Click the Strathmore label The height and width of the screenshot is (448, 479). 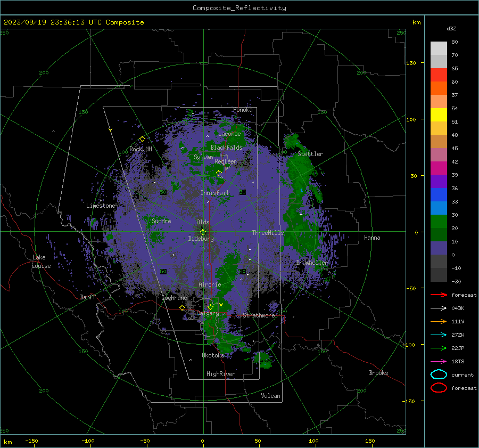259,315
